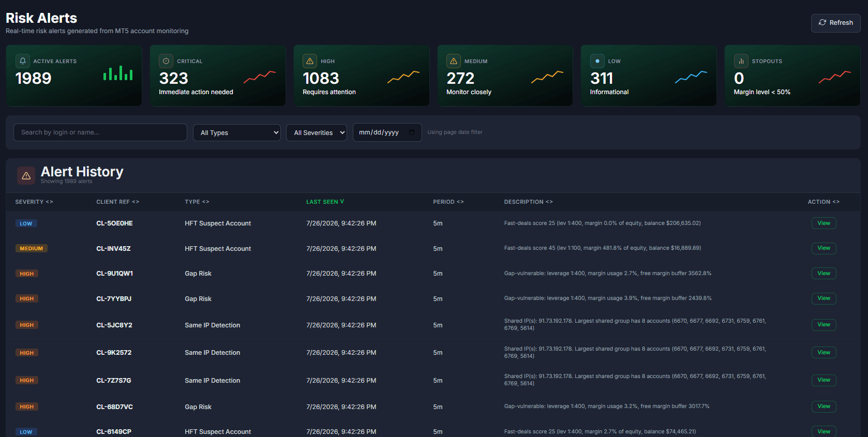This screenshot has width=868, height=437.
Task: Select client ref CL-INV45Z
Action: [113, 249]
